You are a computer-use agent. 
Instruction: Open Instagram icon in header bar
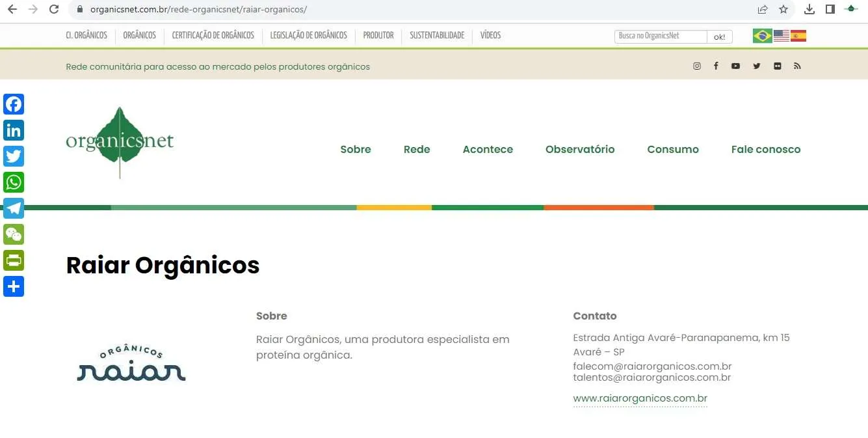[x=697, y=66]
